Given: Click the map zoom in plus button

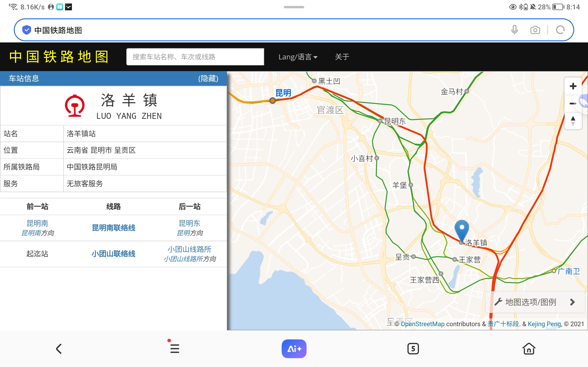Looking at the screenshot, I should pyautogui.click(x=573, y=86).
